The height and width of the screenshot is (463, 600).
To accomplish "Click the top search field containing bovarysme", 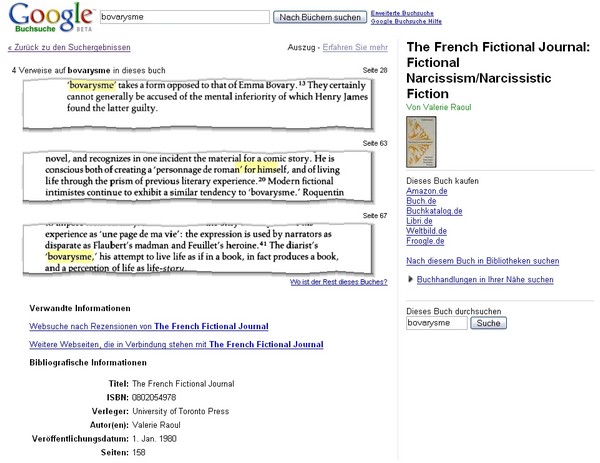I will pos(185,17).
